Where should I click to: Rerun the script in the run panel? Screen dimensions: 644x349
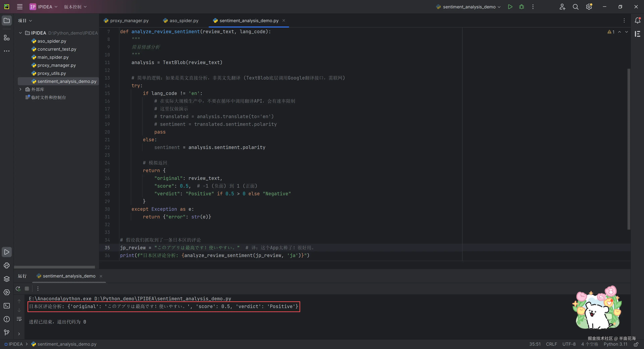tap(18, 289)
